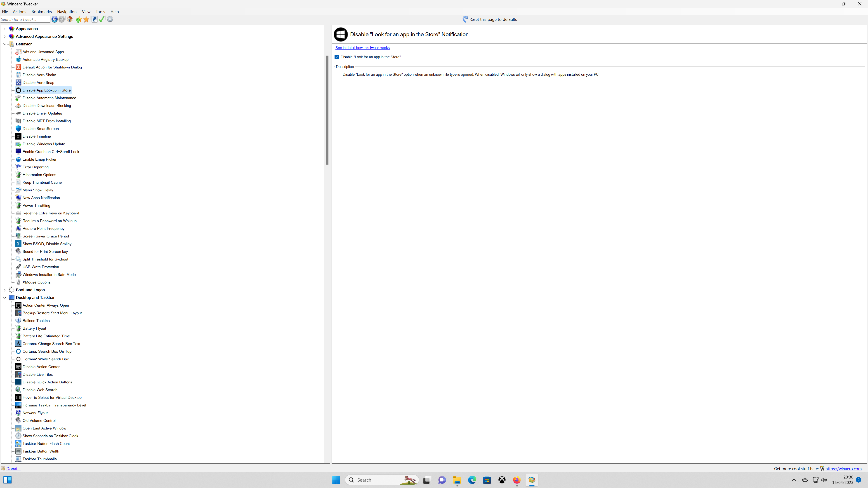This screenshot has height=488, width=868.
Task: Click the Cortana: Search Box On Top icon
Action: coord(19,351)
